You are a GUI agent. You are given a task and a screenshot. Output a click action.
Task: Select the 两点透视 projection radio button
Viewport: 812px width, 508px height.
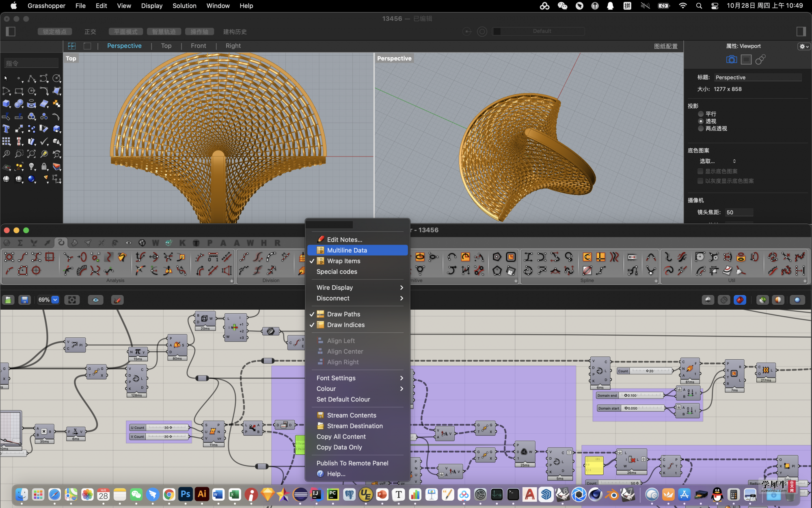point(701,128)
